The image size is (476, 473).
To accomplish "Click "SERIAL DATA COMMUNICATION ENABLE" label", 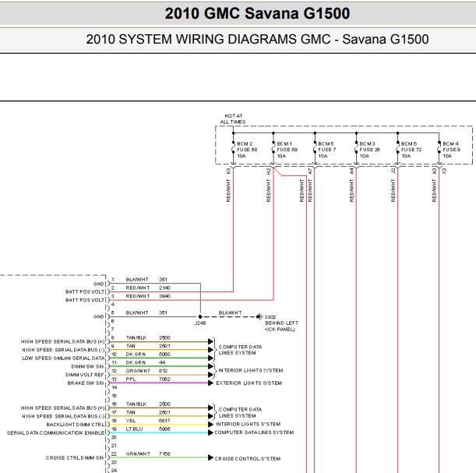I will 55,433.
